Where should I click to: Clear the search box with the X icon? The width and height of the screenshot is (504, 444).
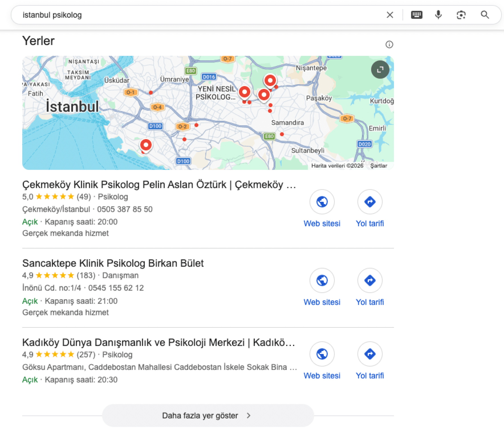coord(390,15)
